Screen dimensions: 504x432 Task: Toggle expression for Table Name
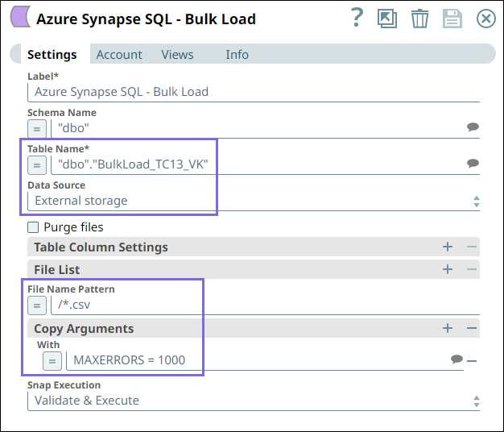[37, 165]
